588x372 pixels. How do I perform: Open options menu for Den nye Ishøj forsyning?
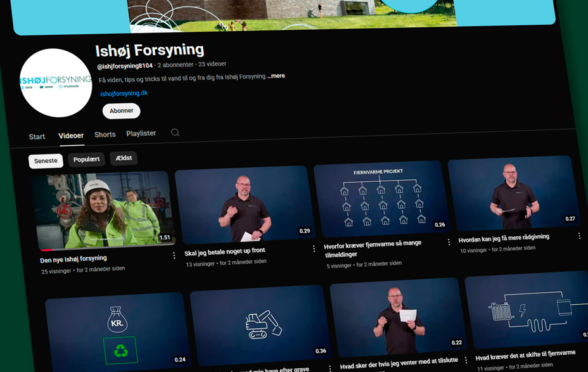tap(174, 255)
